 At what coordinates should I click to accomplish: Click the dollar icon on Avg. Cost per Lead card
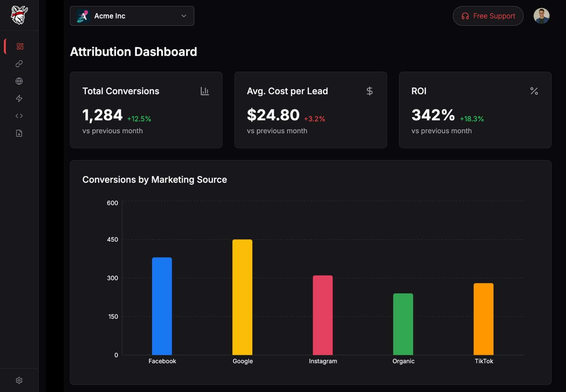click(369, 91)
